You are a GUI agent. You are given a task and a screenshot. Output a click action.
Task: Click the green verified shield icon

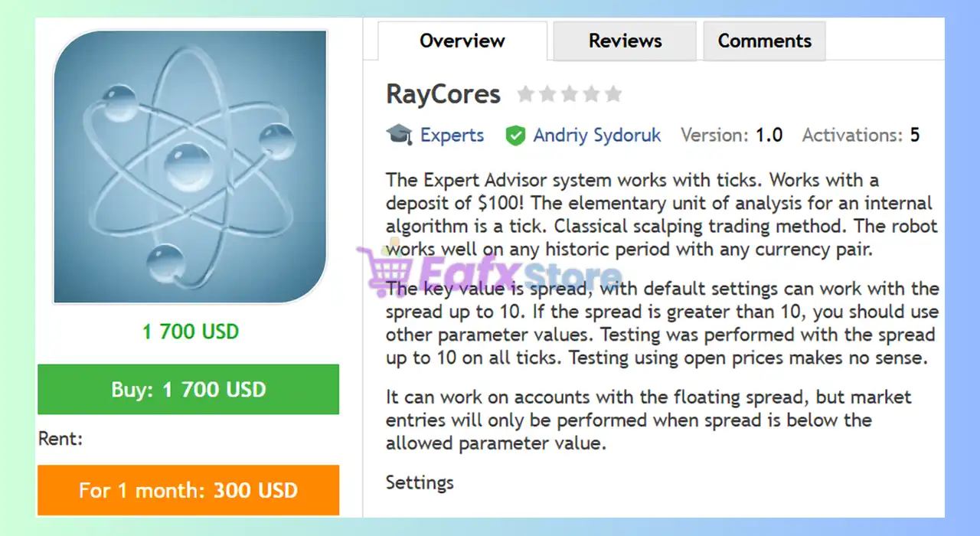(515, 136)
